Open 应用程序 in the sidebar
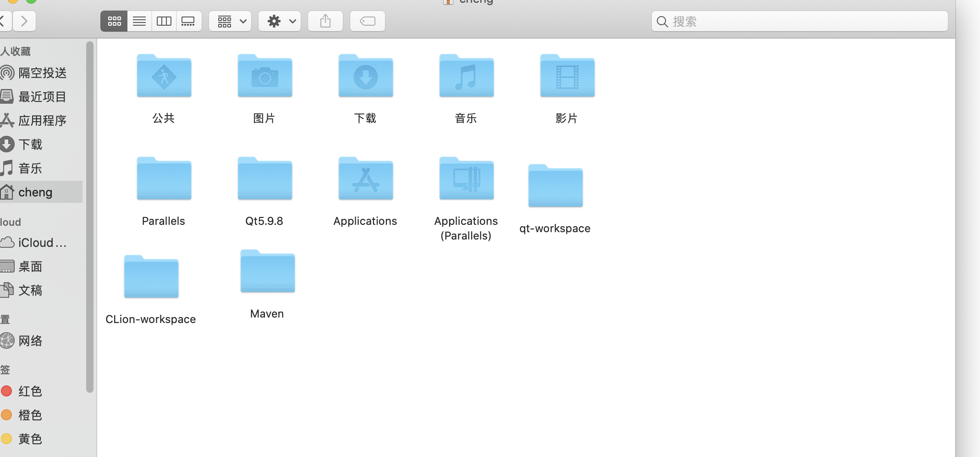This screenshot has height=457, width=980. (x=42, y=121)
